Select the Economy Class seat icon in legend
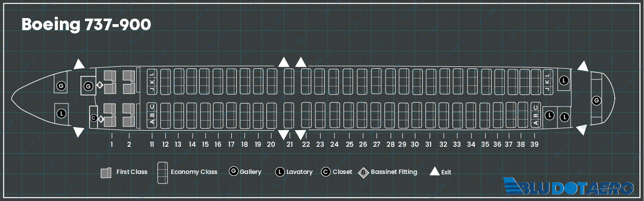Screen dimensions: 644x201 [x=162, y=173]
